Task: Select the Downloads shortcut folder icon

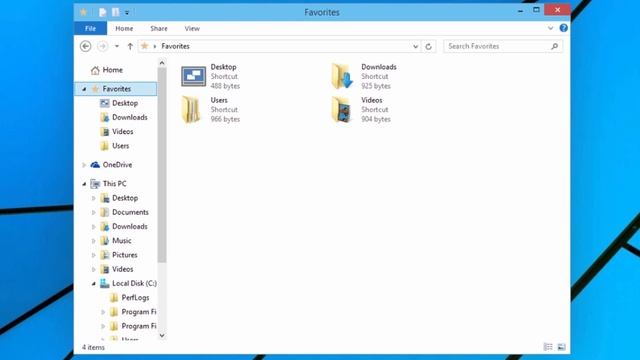Action: coord(342,76)
